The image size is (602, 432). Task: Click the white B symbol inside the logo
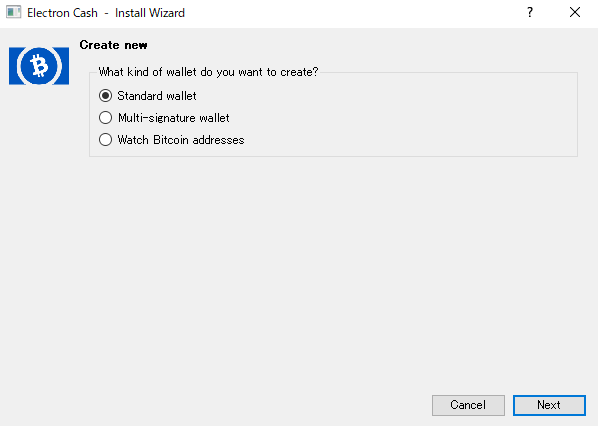pyautogui.click(x=39, y=66)
